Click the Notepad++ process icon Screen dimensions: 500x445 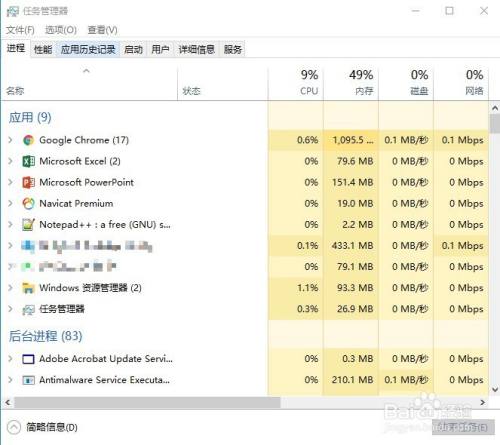coord(28,225)
